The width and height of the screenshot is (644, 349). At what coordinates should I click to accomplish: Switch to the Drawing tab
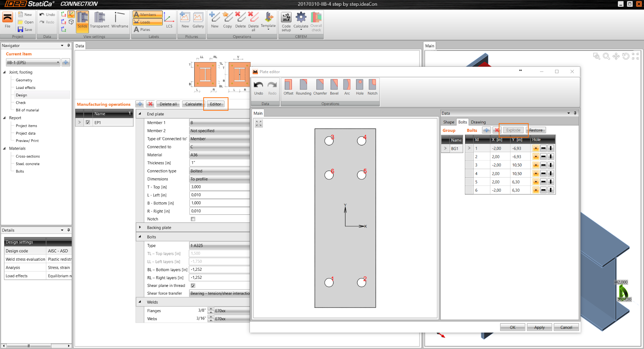click(478, 122)
